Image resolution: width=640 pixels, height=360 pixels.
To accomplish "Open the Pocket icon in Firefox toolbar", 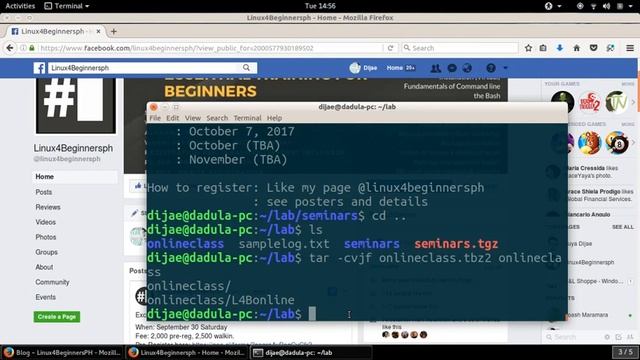I will pyautogui.click(x=593, y=48).
